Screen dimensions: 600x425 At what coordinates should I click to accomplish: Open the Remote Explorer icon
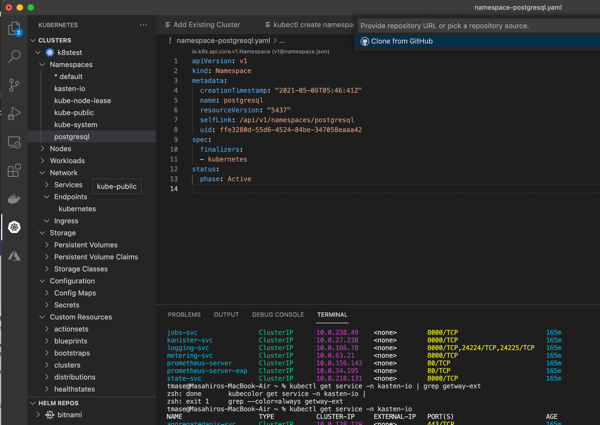click(14, 142)
